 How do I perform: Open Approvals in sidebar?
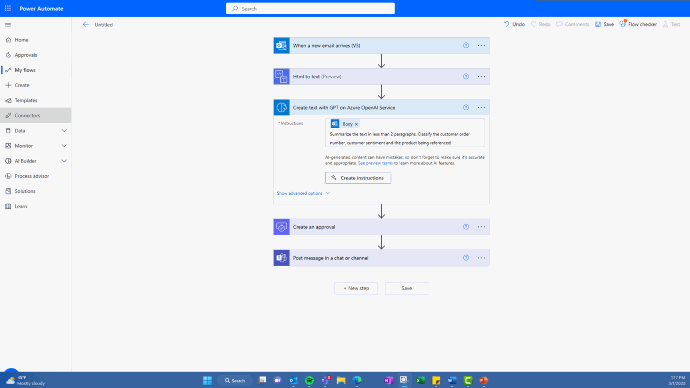[x=36, y=55]
